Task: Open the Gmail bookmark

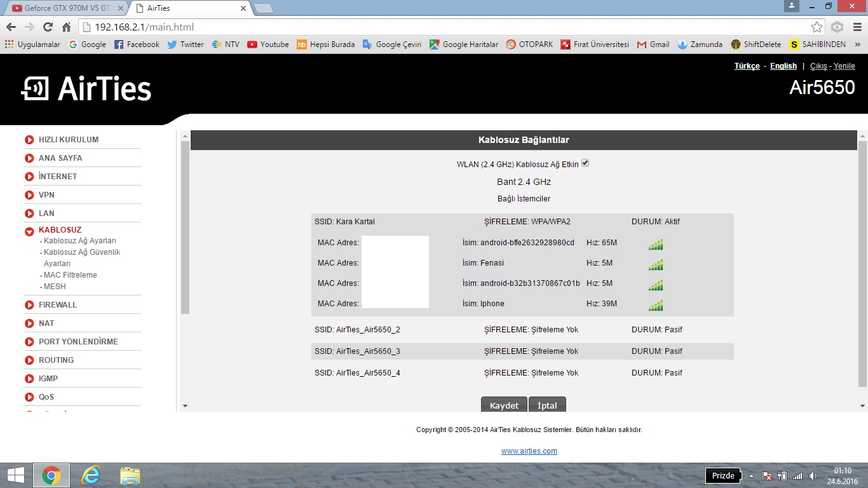Action: (653, 44)
